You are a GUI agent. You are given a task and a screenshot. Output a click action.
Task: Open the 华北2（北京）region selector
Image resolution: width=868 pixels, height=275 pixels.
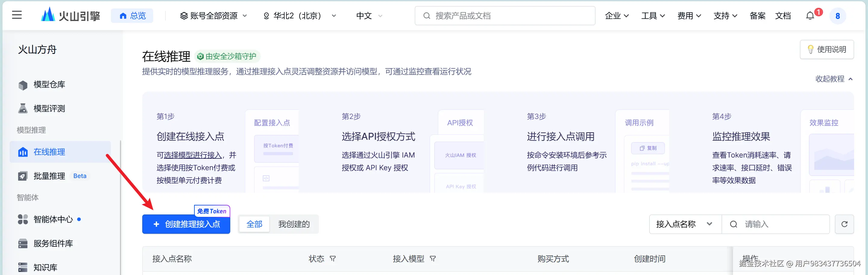click(300, 16)
